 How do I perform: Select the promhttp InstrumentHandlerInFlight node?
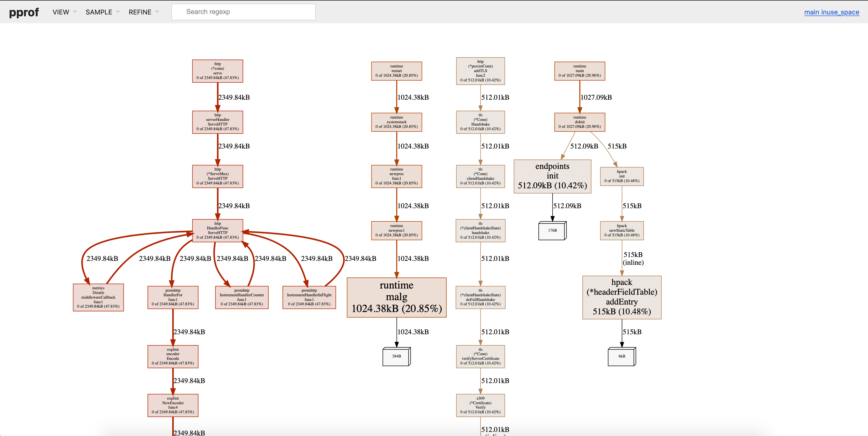click(309, 297)
